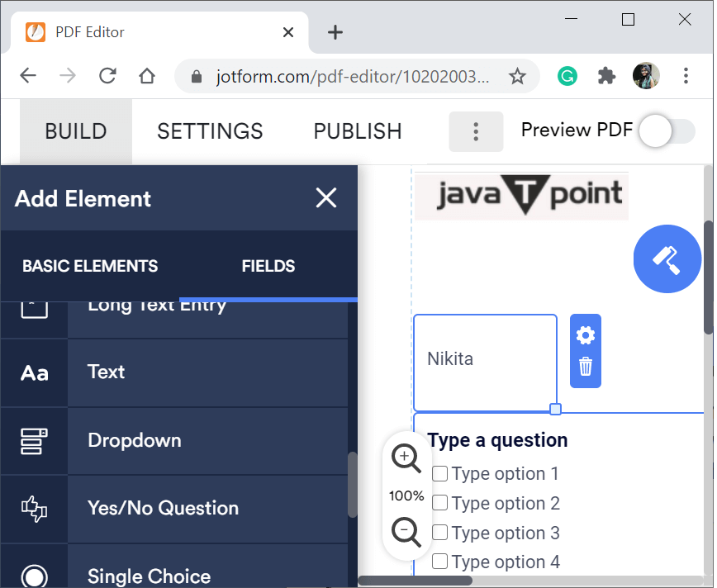View site info via the lock icon
The image size is (717, 588).
click(x=197, y=76)
